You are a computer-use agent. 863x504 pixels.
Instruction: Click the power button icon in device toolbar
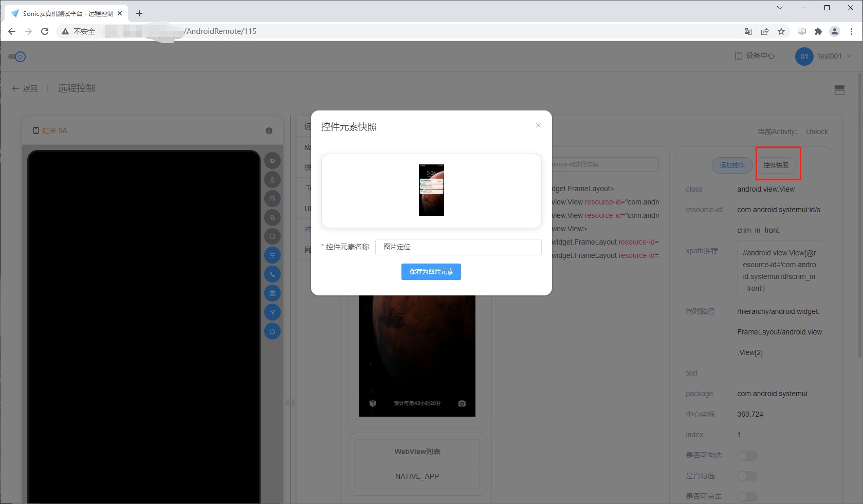pos(272,331)
